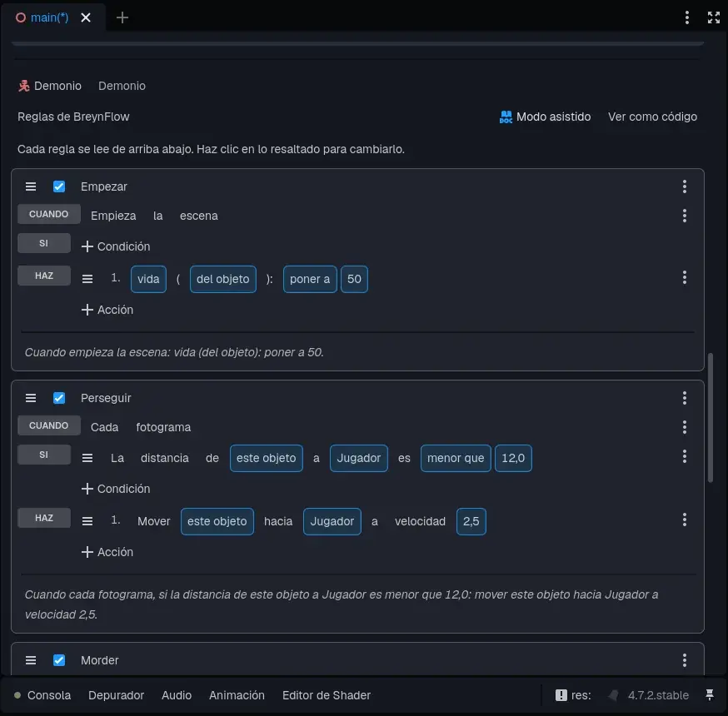Click the pin icon in bottom status bar
The image size is (728, 716).
click(710, 694)
